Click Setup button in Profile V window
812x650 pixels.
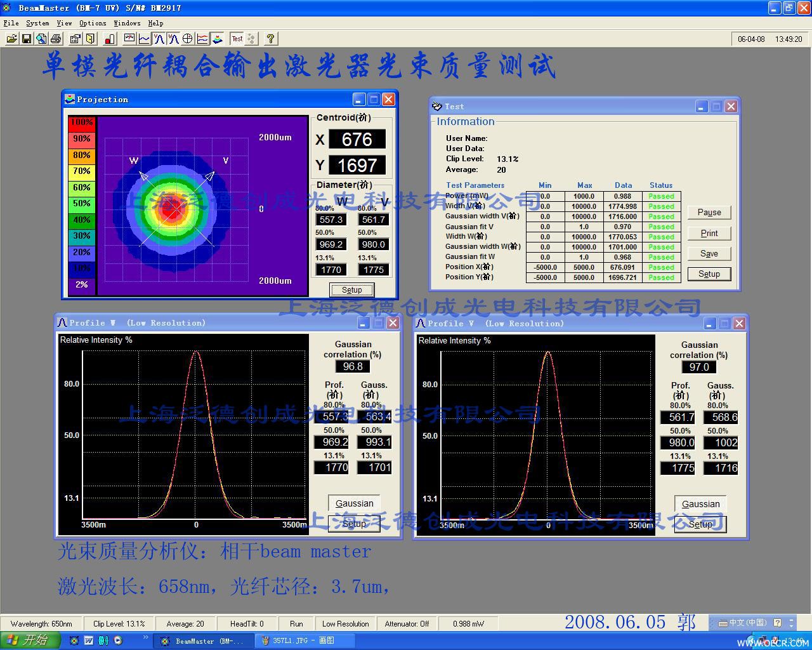click(700, 524)
